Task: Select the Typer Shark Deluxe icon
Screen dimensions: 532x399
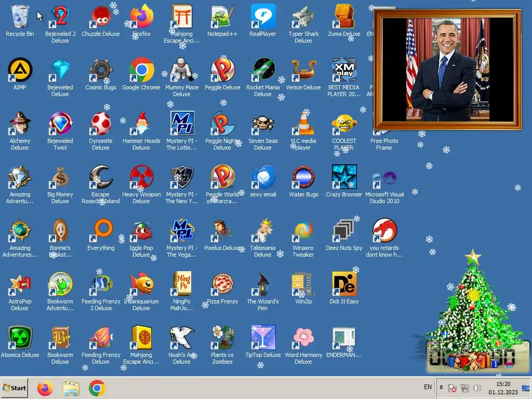Action: coord(303,16)
